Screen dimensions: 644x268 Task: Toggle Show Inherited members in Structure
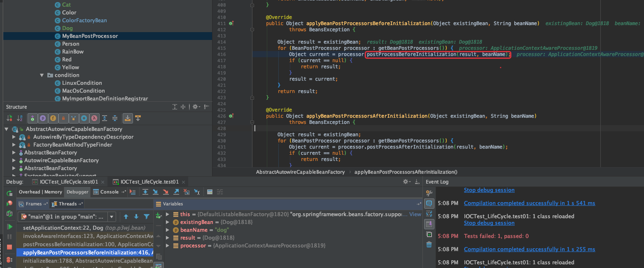33,118
